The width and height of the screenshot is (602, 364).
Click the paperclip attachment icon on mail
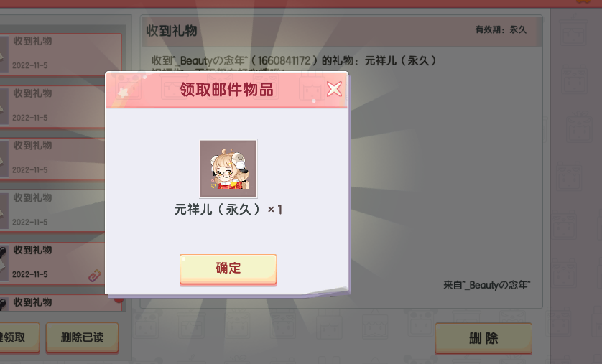[94, 275]
